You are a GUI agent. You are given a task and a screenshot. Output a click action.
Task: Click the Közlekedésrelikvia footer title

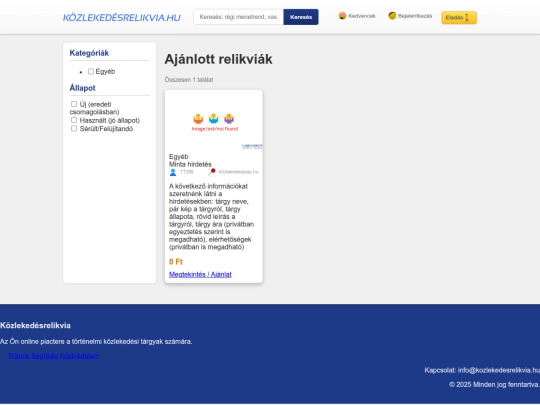coord(35,325)
